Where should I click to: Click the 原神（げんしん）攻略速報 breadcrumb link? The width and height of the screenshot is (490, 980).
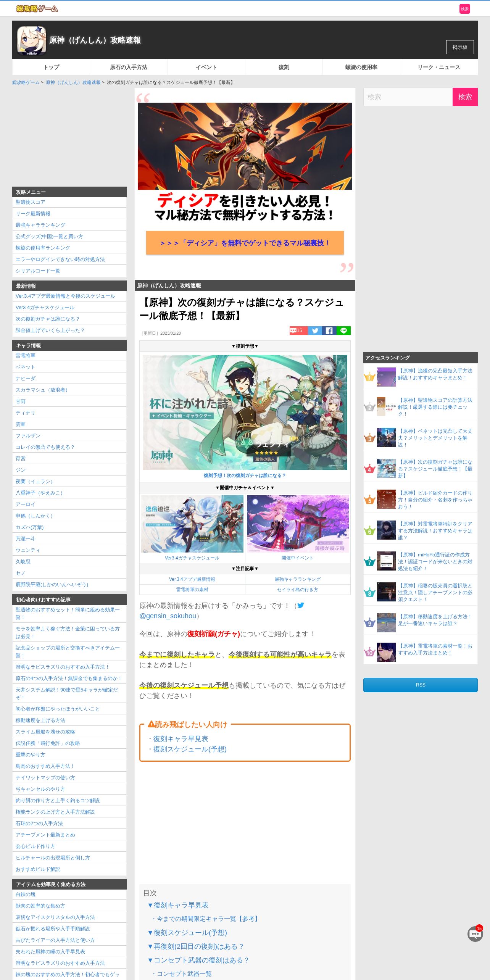click(x=73, y=82)
